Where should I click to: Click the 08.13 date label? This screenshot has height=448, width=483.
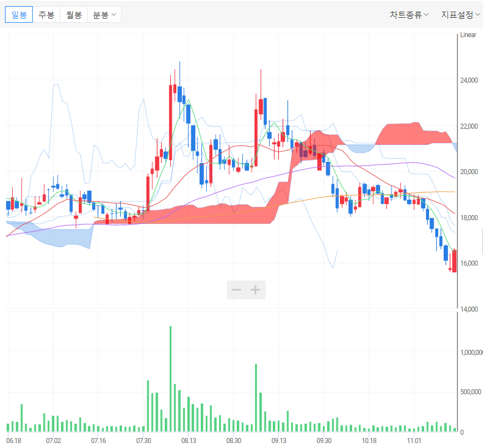click(189, 441)
